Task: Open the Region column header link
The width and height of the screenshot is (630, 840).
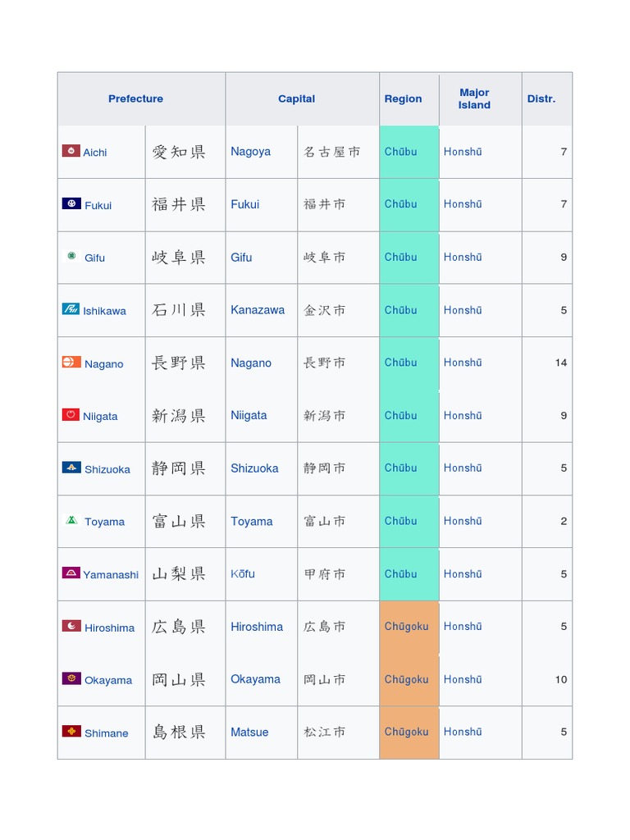Action: click(403, 98)
